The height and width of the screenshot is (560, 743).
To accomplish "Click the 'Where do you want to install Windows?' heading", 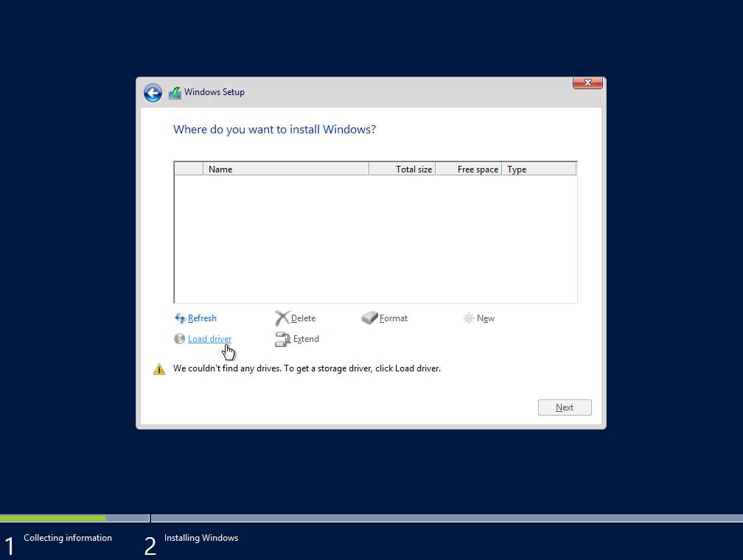I will [274, 130].
